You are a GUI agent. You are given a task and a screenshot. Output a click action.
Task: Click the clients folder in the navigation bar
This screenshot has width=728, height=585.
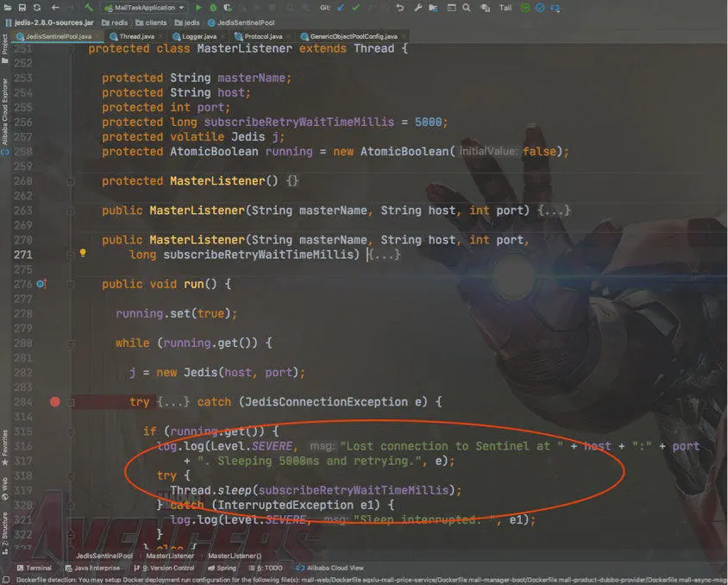click(151, 22)
